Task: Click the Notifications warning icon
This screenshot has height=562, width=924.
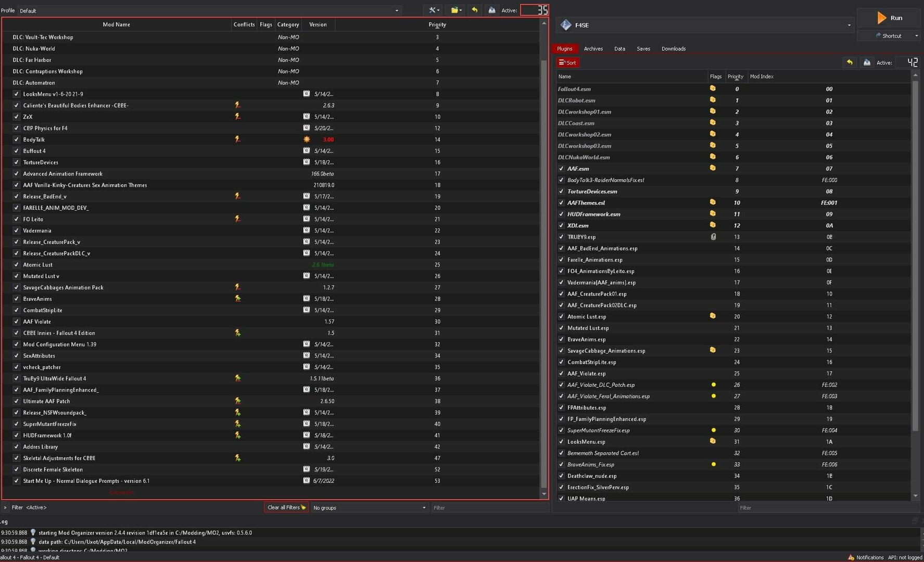Action: point(851,557)
